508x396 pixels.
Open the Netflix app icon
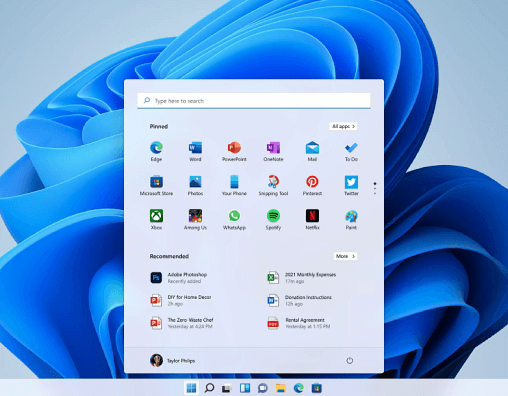point(312,219)
